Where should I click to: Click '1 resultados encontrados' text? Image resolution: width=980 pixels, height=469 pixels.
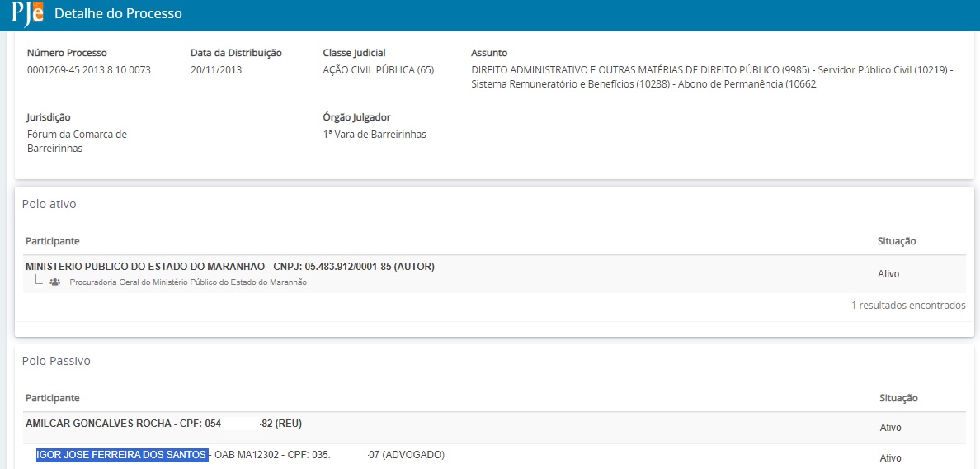point(908,306)
